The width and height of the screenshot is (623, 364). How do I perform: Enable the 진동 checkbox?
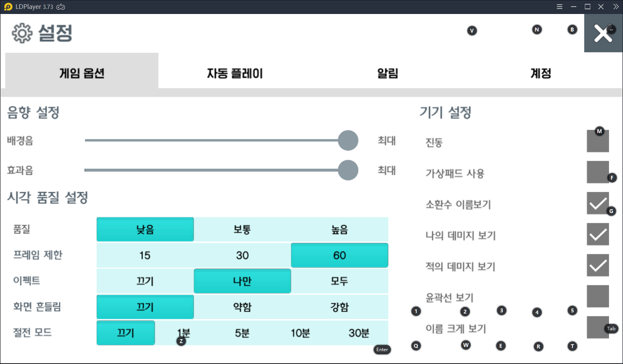597,141
